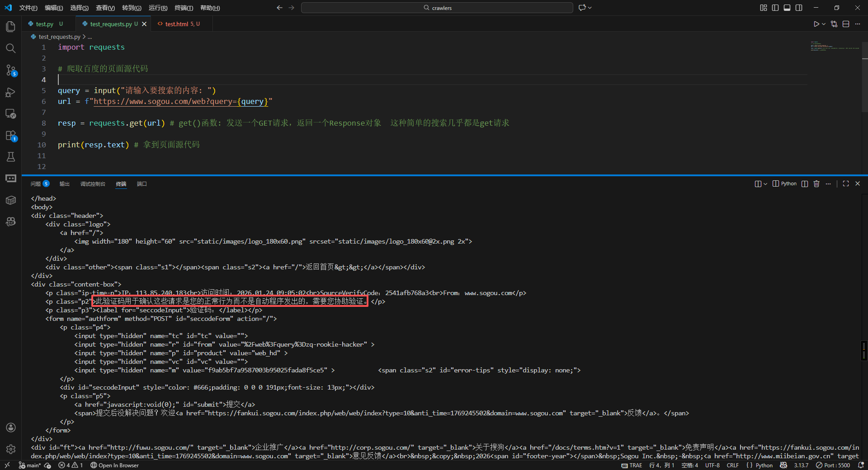
Task: Toggle the primary side bar layout button
Action: 775,8
